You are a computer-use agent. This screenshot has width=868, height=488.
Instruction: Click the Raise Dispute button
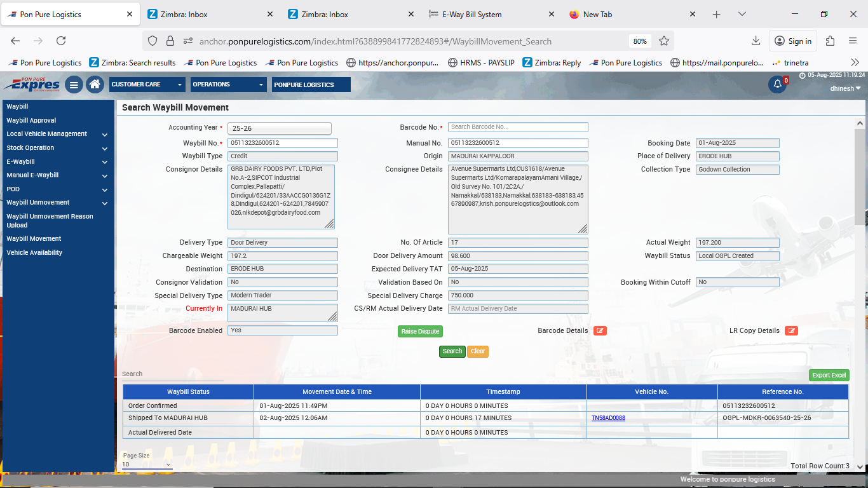pyautogui.click(x=420, y=331)
